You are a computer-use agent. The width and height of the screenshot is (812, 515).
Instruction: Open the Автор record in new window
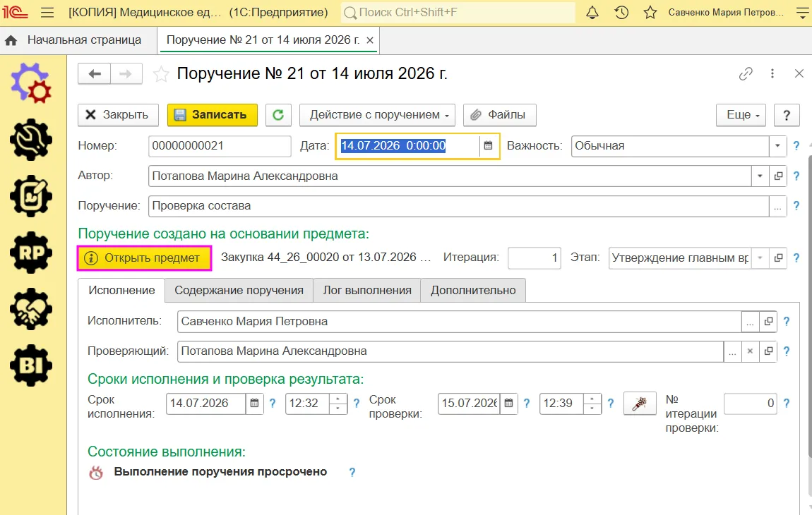click(x=778, y=176)
